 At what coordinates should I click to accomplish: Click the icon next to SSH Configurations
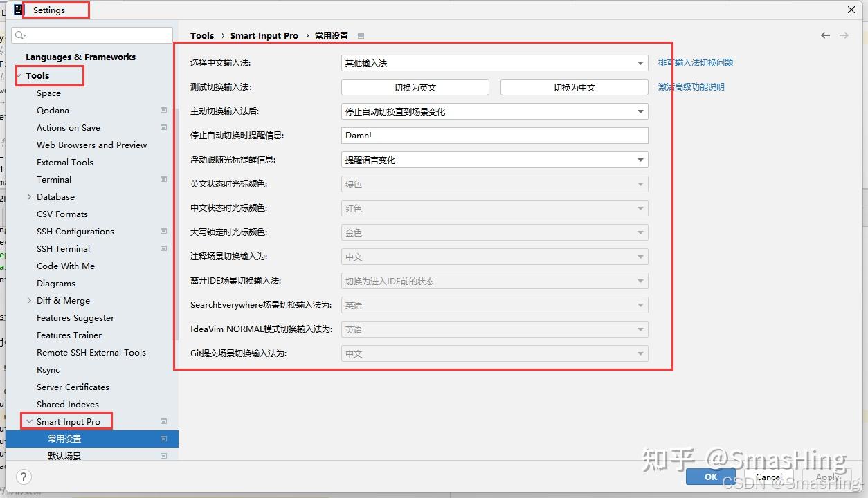coord(163,231)
